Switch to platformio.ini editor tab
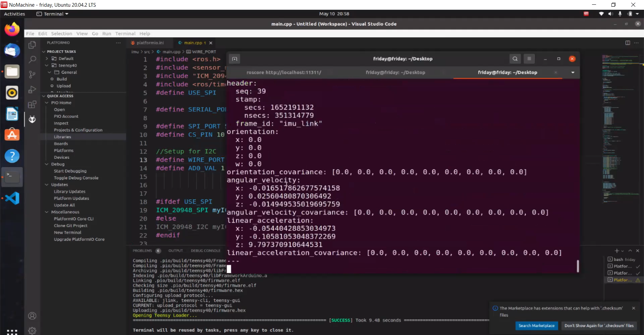The image size is (644, 335). (x=150, y=43)
